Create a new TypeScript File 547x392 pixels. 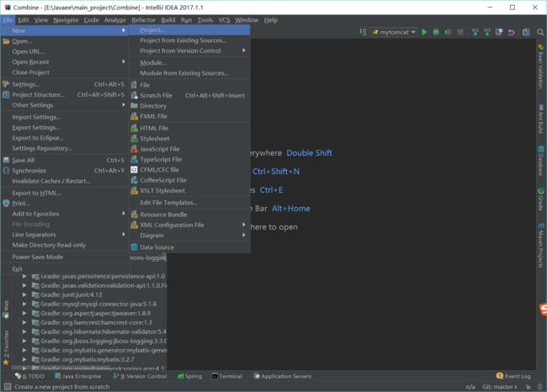click(189, 160)
